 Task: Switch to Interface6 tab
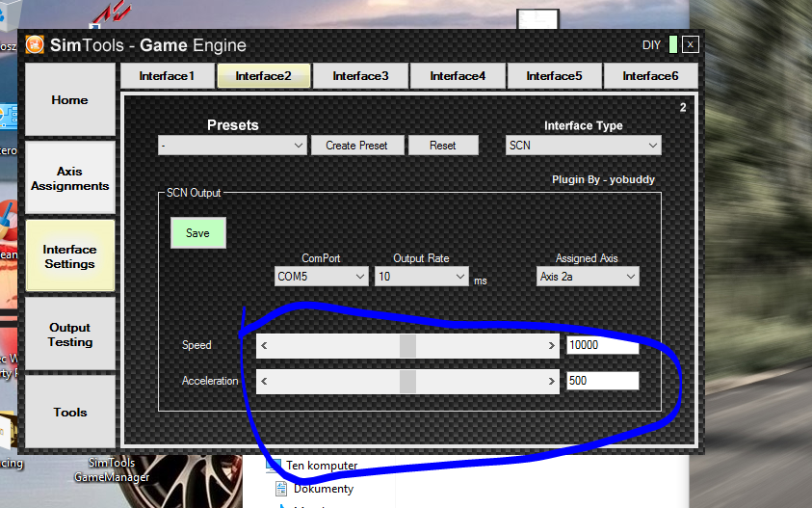point(650,76)
